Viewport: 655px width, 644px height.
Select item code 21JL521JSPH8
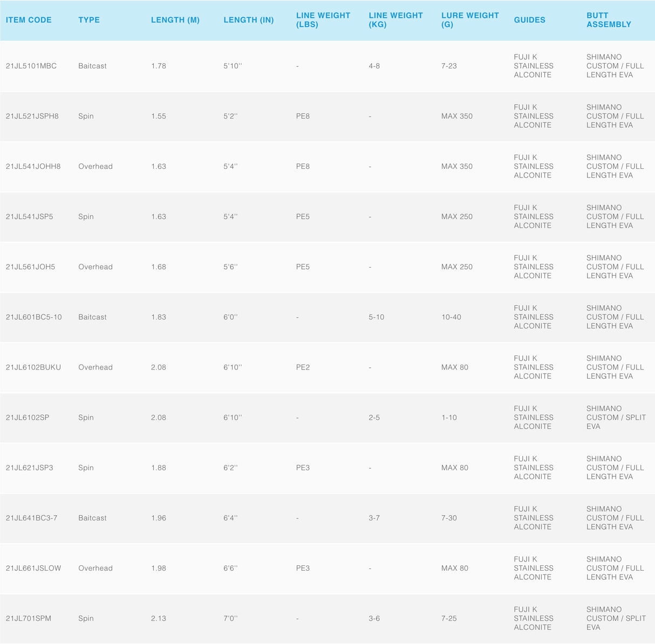click(x=32, y=116)
